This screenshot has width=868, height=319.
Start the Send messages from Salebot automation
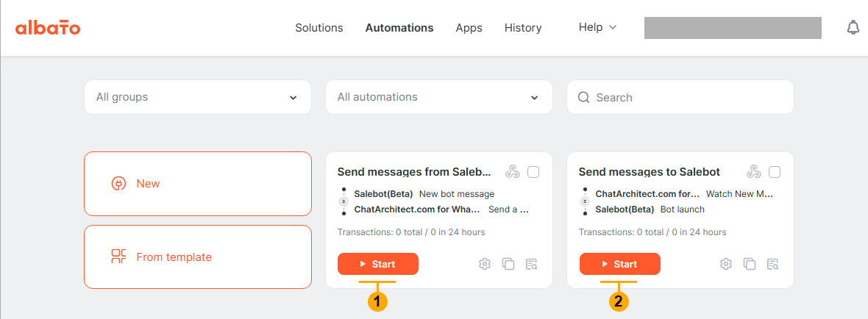point(378,264)
